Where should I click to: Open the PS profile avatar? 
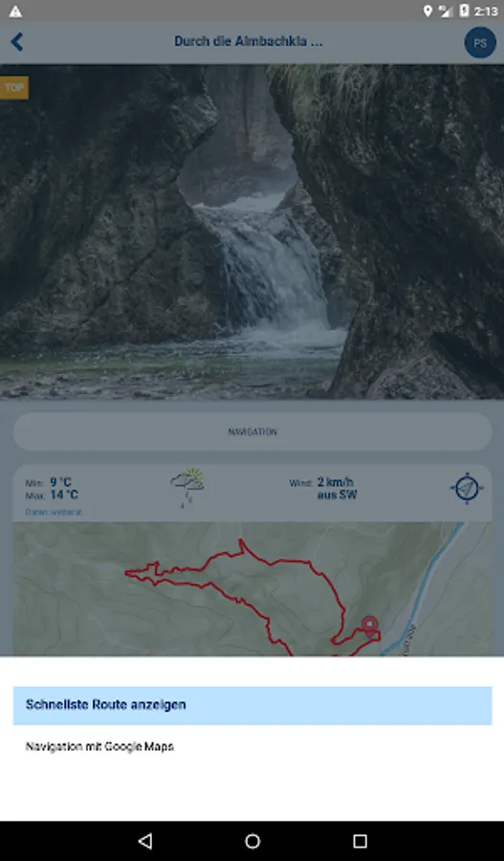tap(480, 42)
